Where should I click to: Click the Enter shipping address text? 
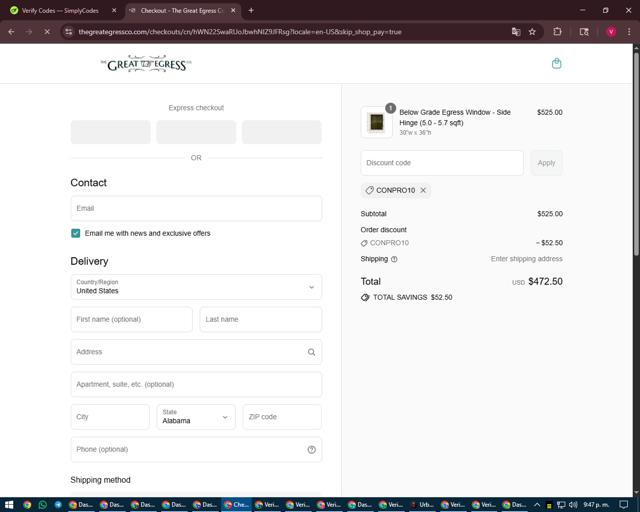pos(527,259)
